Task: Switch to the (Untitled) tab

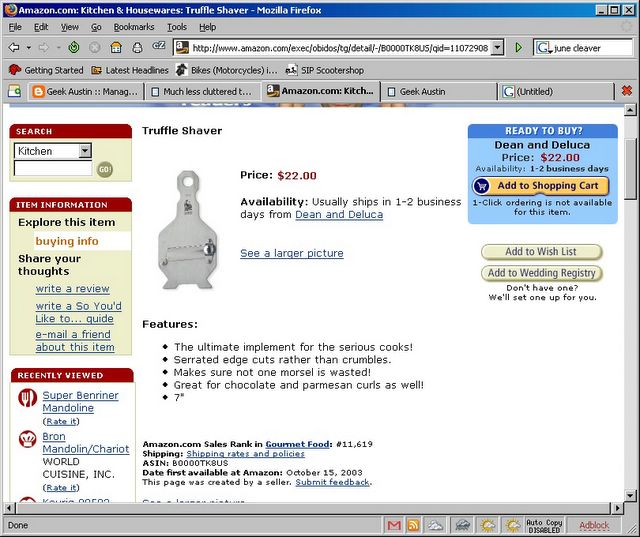Action: (556, 91)
